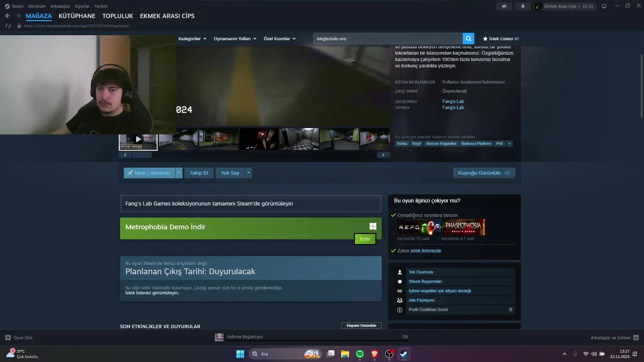
Task: Click the Mağazada ara search field
Action: (x=388, y=39)
